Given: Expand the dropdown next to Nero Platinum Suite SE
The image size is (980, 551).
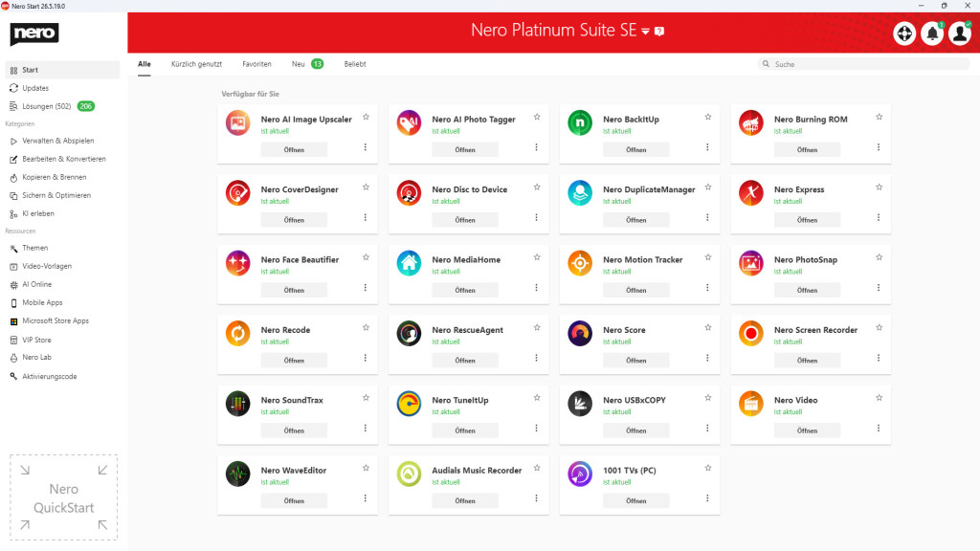Looking at the screenshot, I should pyautogui.click(x=647, y=31).
